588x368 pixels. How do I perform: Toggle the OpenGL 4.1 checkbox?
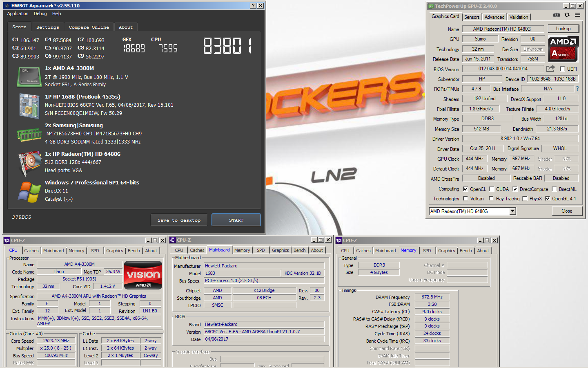[x=548, y=198]
